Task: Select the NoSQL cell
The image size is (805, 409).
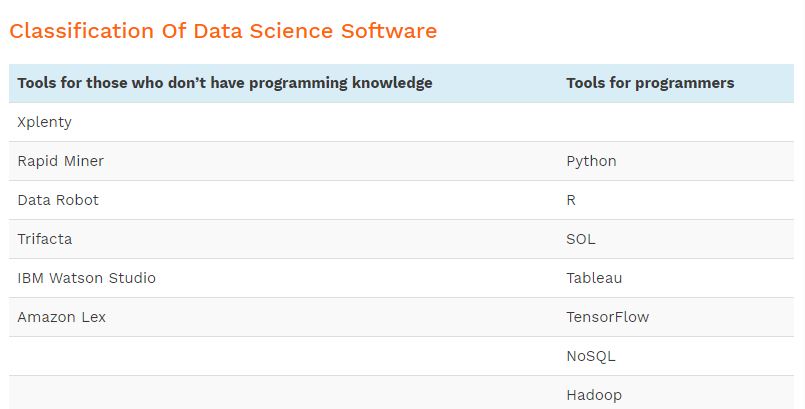Action: 591,356
